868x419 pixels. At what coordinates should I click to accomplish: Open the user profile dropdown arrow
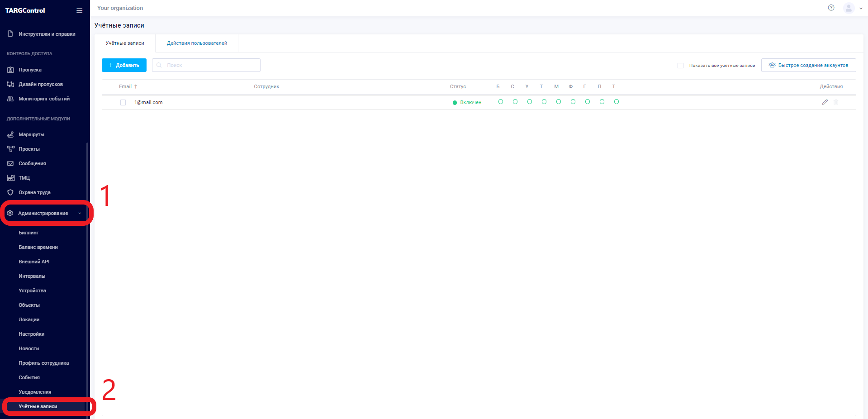point(861,8)
